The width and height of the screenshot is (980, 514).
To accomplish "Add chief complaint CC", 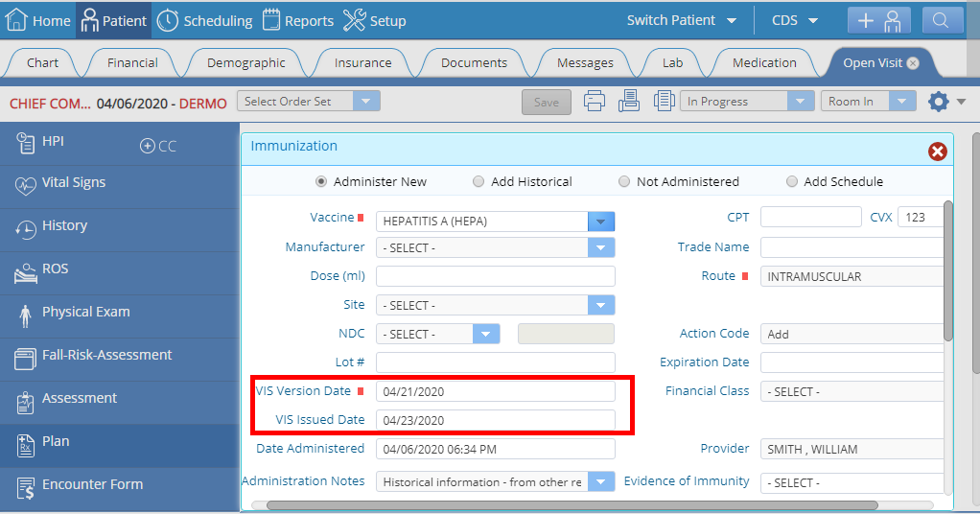I will tap(158, 147).
